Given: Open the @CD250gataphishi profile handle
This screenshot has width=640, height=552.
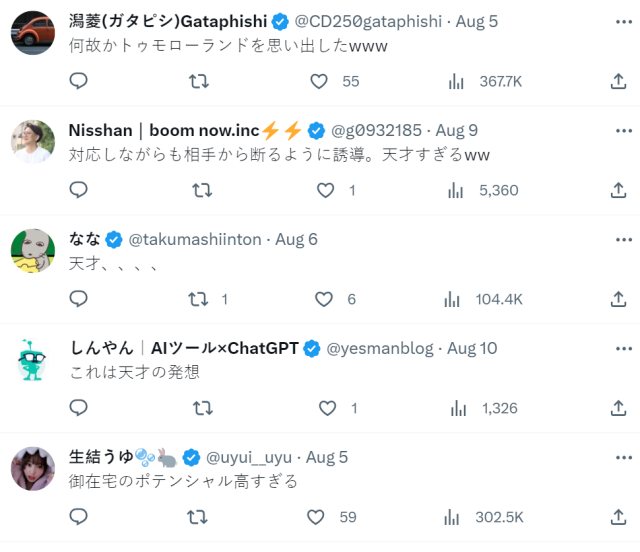Looking at the screenshot, I should 369,21.
